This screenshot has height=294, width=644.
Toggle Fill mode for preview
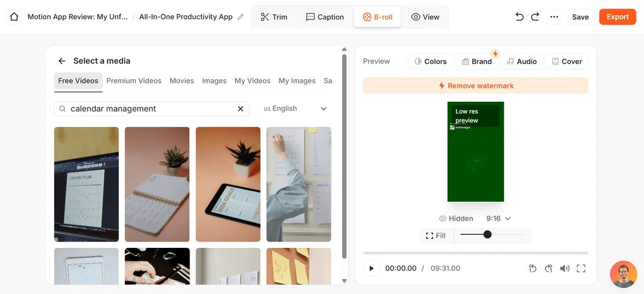click(436, 236)
